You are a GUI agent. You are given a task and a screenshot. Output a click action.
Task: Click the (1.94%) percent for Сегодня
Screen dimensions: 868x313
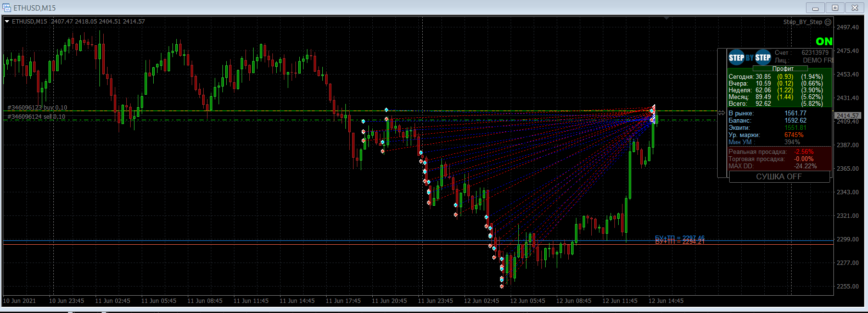pyautogui.click(x=812, y=77)
